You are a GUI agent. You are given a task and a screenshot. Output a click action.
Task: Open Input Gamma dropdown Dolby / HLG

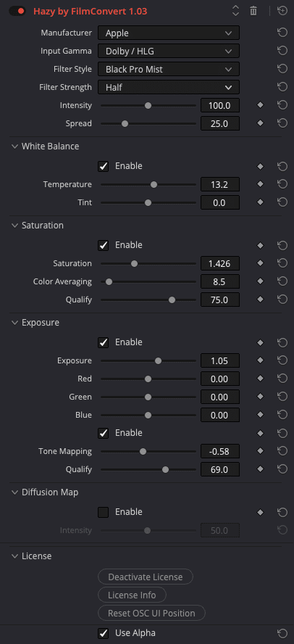coord(169,51)
